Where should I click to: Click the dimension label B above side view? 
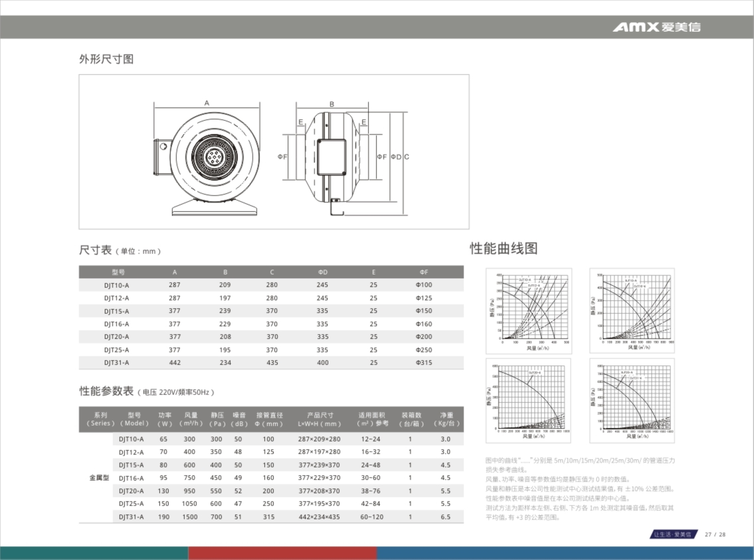click(332, 104)
